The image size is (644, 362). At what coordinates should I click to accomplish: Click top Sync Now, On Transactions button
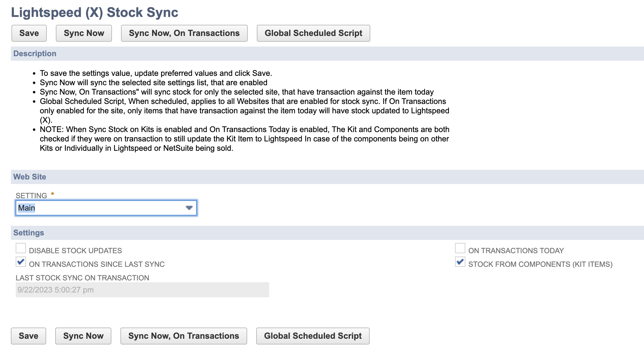click(x=184, y=33)
